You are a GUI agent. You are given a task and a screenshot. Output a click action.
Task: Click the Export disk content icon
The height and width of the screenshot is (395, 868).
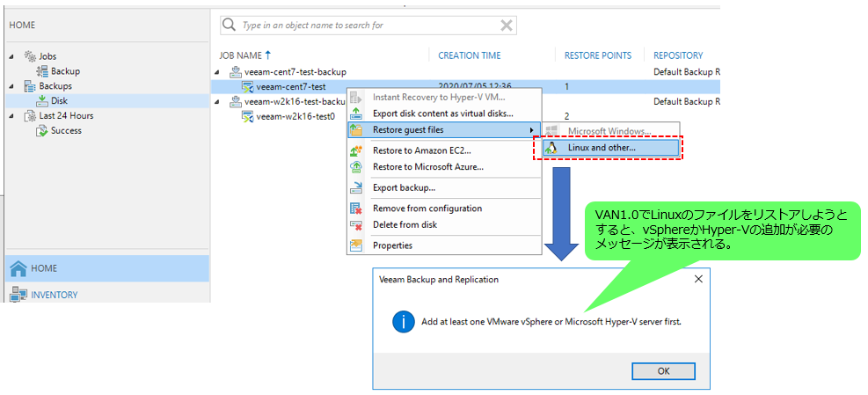356,113
